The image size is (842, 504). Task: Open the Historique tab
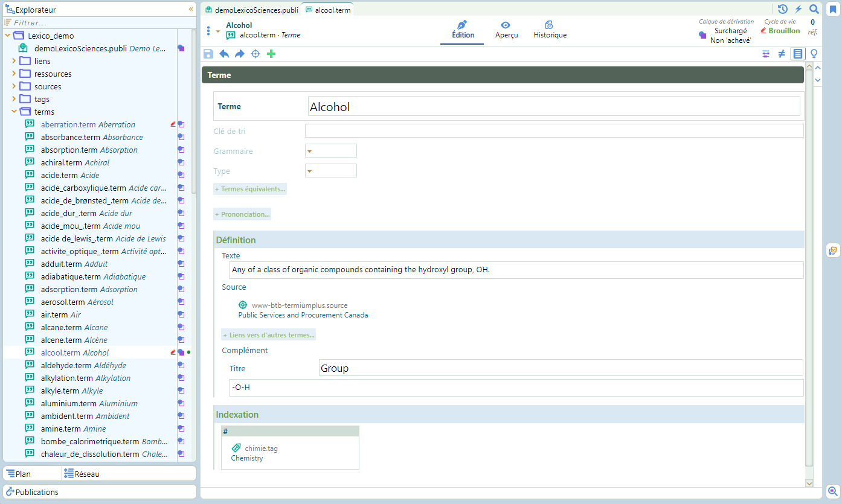[550, 30]
